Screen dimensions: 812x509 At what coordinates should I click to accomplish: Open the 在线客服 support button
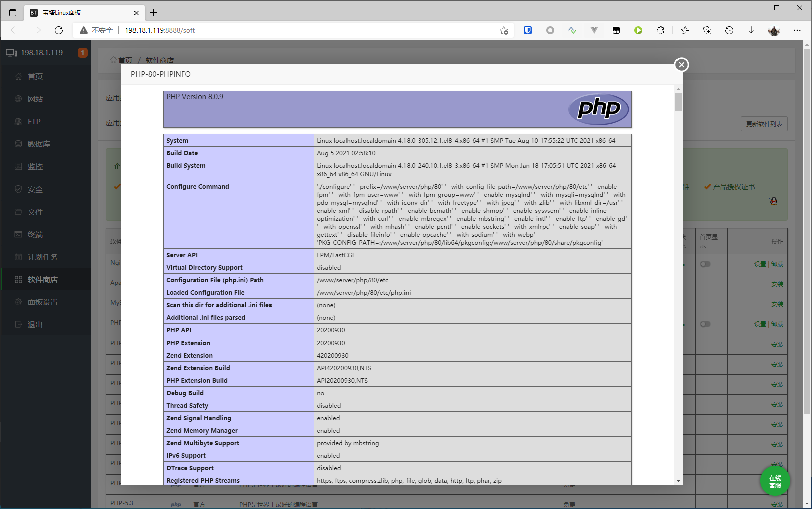775,481
